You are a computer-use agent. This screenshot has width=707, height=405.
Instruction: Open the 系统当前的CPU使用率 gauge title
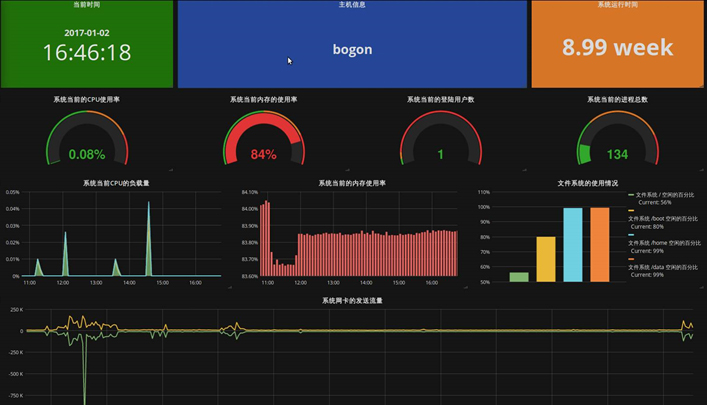87,99
